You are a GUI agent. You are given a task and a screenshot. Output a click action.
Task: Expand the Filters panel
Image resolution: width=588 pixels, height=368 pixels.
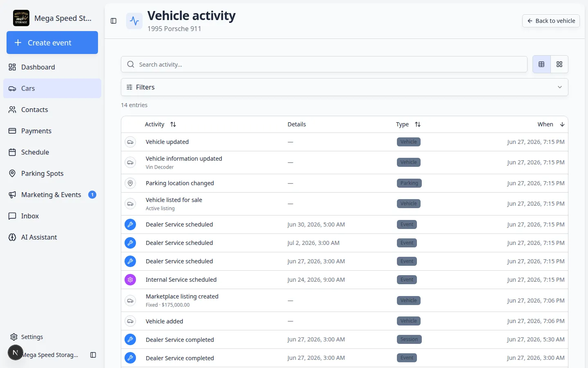point(344,87)
